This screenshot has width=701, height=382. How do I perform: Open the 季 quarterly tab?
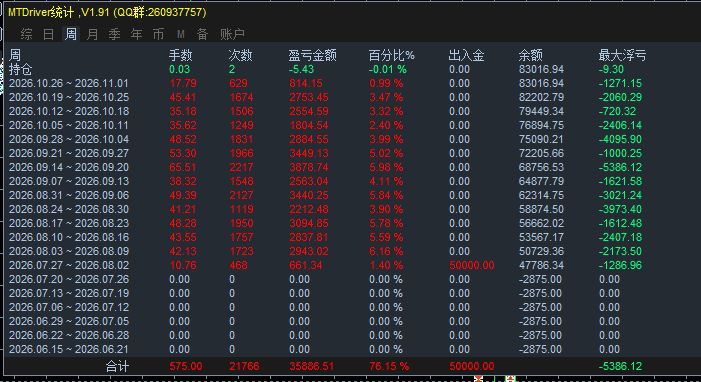click(x=114, y=34)
